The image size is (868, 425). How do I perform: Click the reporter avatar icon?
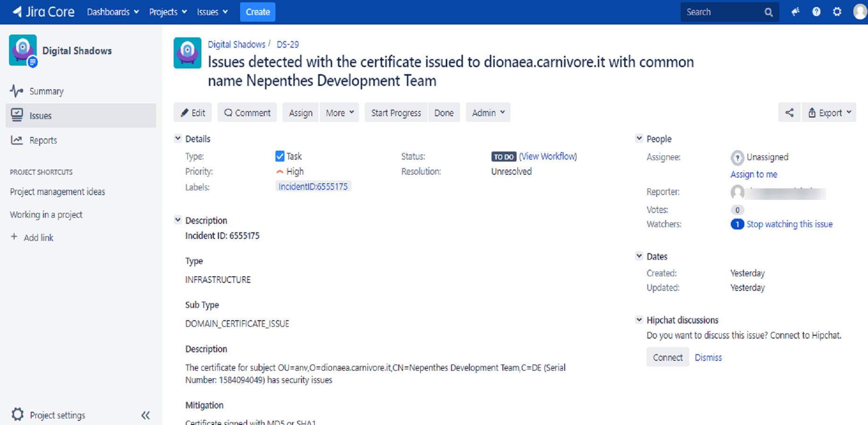[x=737, y=192]
